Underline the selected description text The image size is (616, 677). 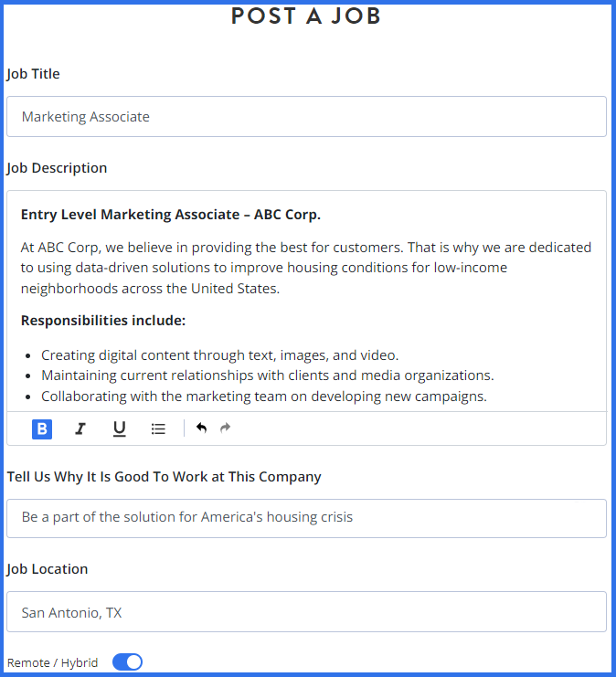point(119,428)
